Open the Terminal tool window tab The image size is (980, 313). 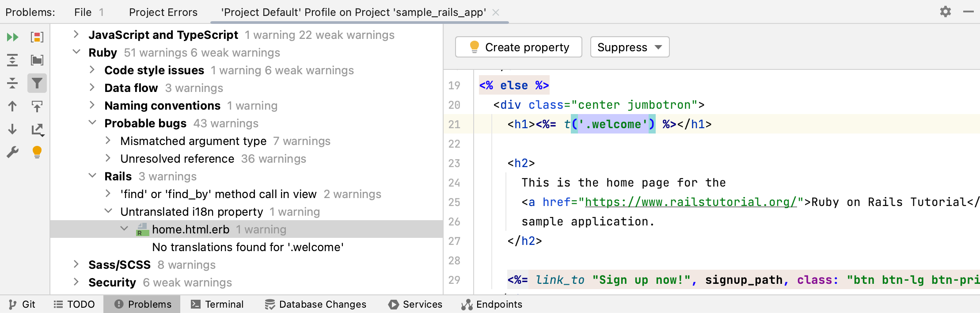217,304
